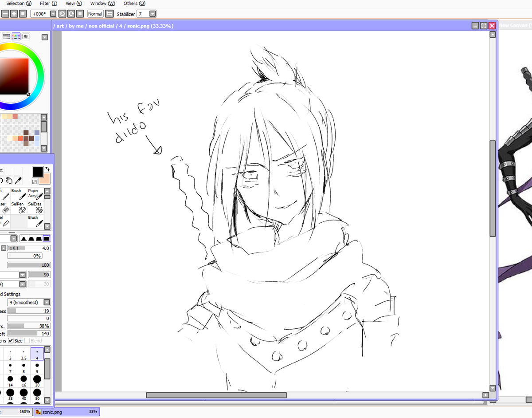The height and width of the screenshot is (418, 532).
Task: Open the brush size multiplier dropdown
Action: [x=4, y=248]
